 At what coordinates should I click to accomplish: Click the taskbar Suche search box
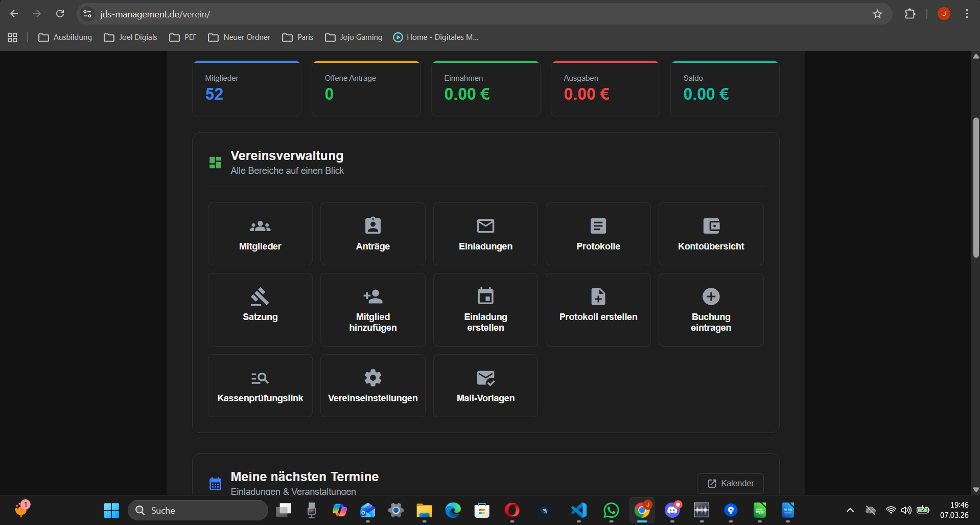198,510
